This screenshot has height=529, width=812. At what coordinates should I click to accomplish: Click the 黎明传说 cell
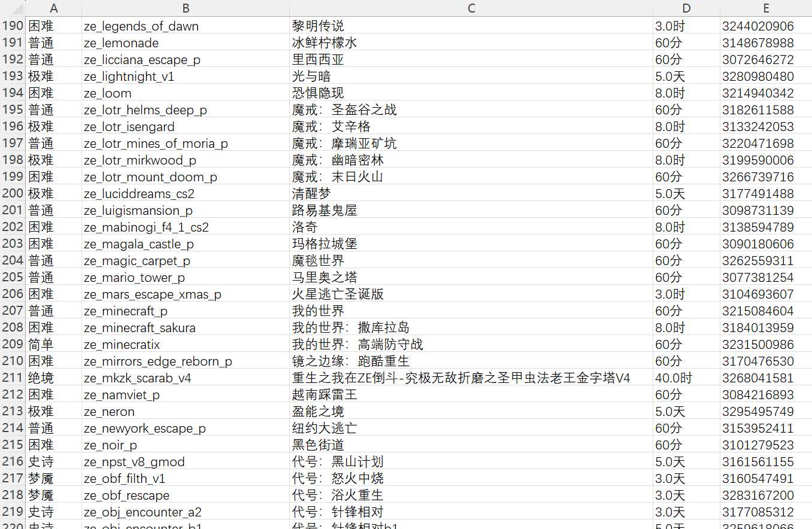(471, 26)
